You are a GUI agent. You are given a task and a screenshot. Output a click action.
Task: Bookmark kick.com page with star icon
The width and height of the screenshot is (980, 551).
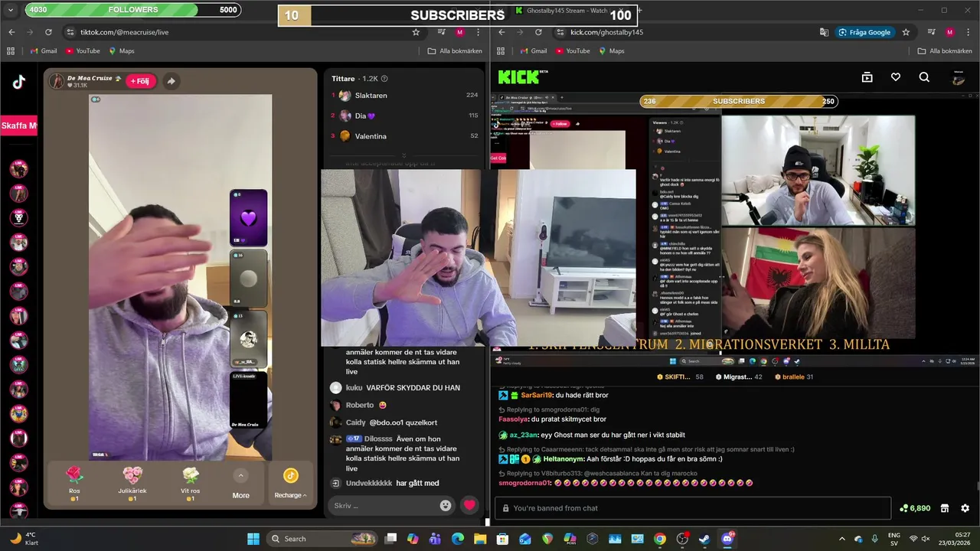(906, 32)
